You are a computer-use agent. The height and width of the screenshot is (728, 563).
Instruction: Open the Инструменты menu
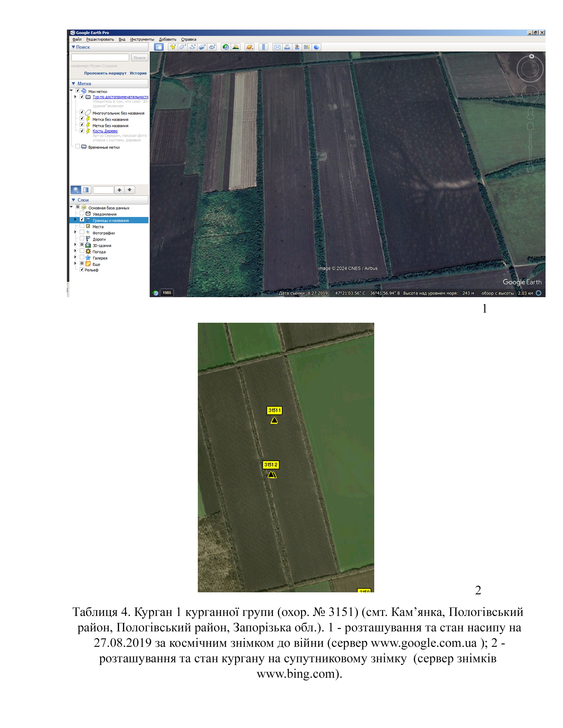(x=142, y=39)
